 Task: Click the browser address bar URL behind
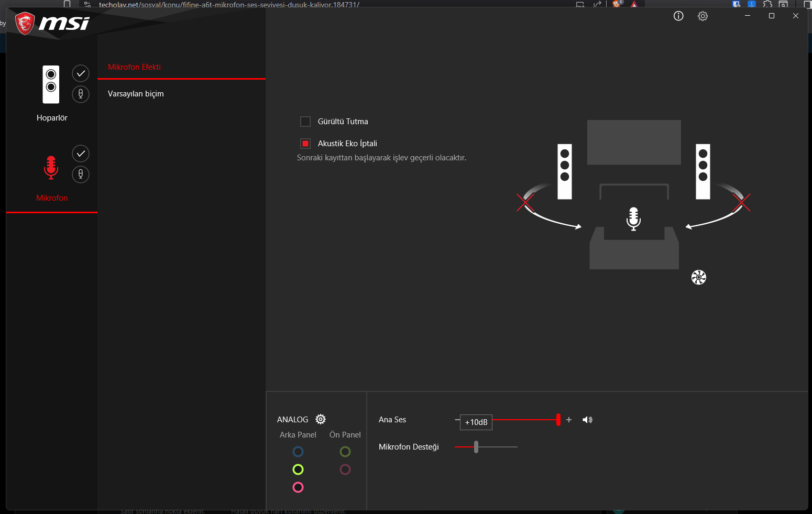pyautogui.click(x=229, y=4)
